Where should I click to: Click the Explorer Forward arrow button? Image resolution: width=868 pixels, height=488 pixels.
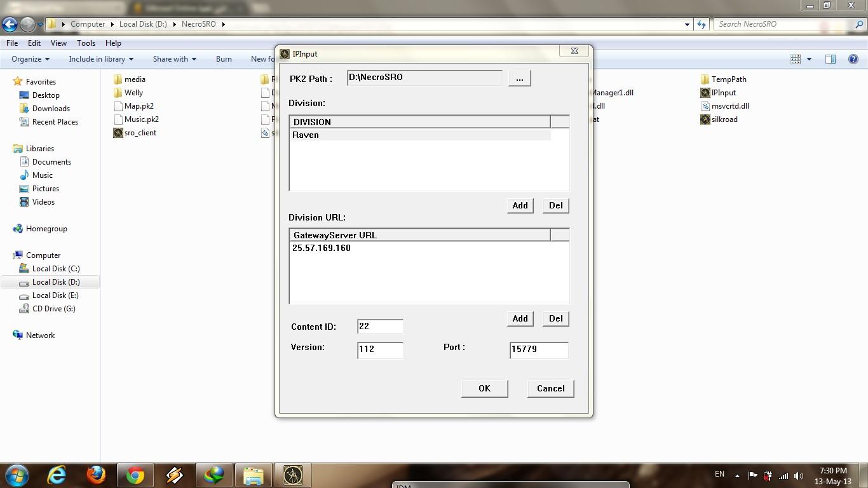27,24
